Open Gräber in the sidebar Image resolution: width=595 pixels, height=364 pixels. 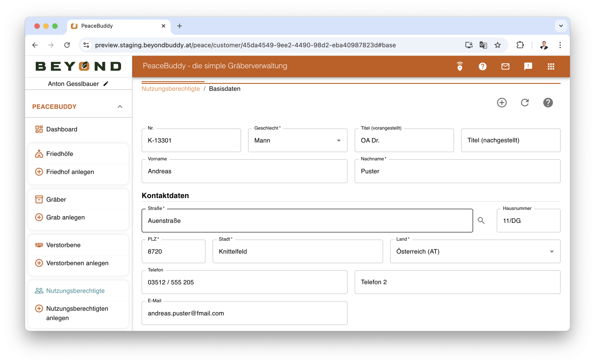coord(56,199)
